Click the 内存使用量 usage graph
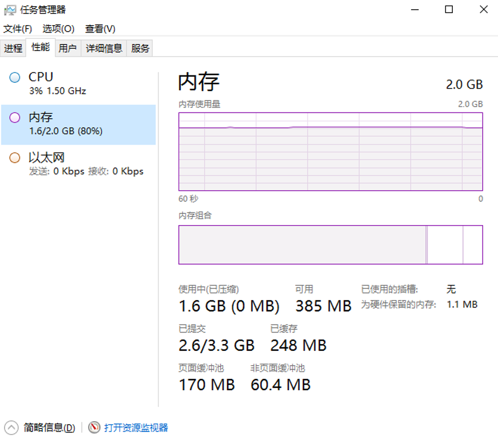 pos(330,151)
